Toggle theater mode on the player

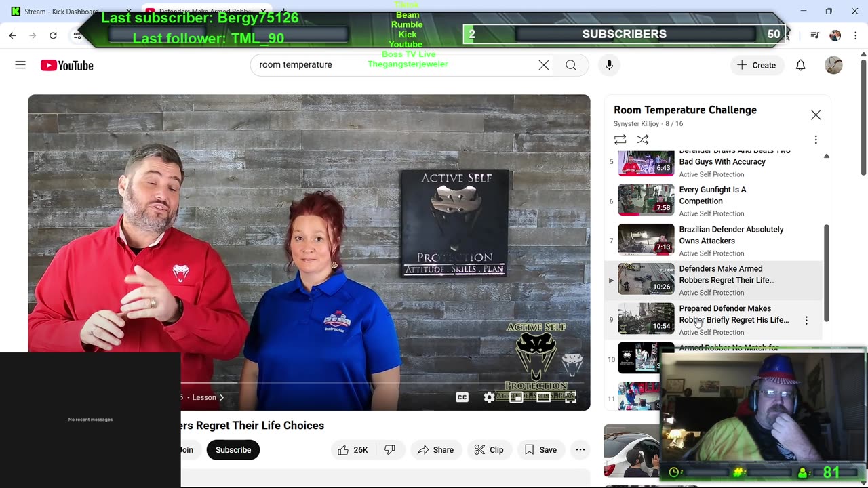[x=543, y=397]
